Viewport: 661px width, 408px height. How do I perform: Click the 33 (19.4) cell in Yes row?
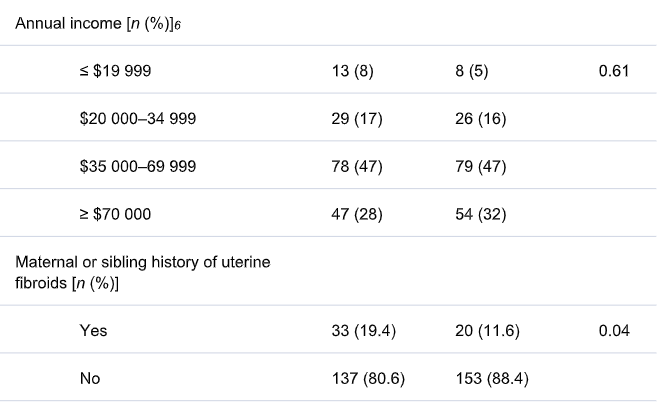pos(364,332)
